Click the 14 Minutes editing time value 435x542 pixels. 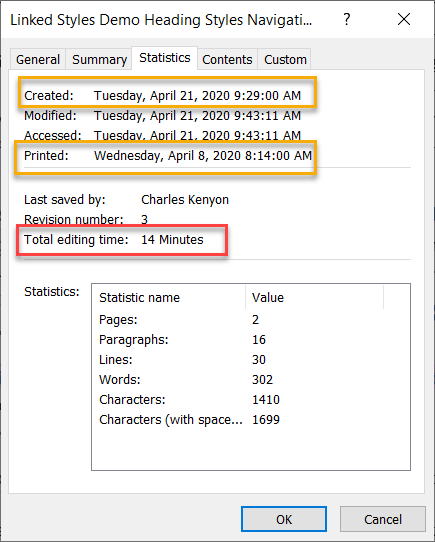click(x=172, y=240)
